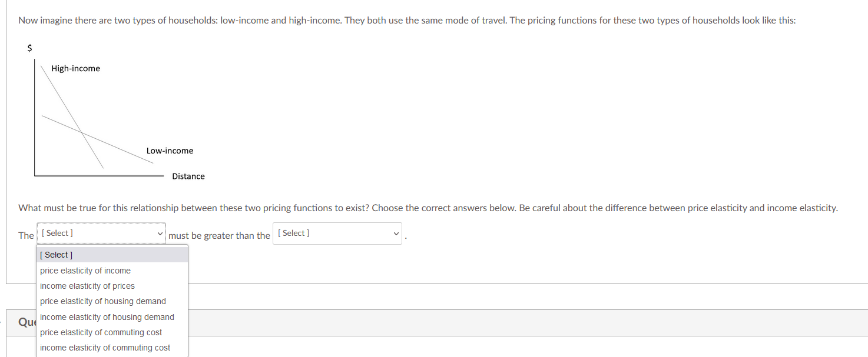
Task: Click the dollar sign axis label
Action: coord(29,48)
